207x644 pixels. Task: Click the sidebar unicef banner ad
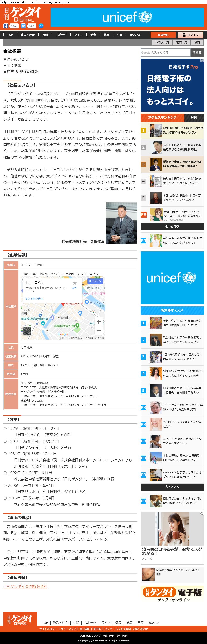[x=172, y=278]
